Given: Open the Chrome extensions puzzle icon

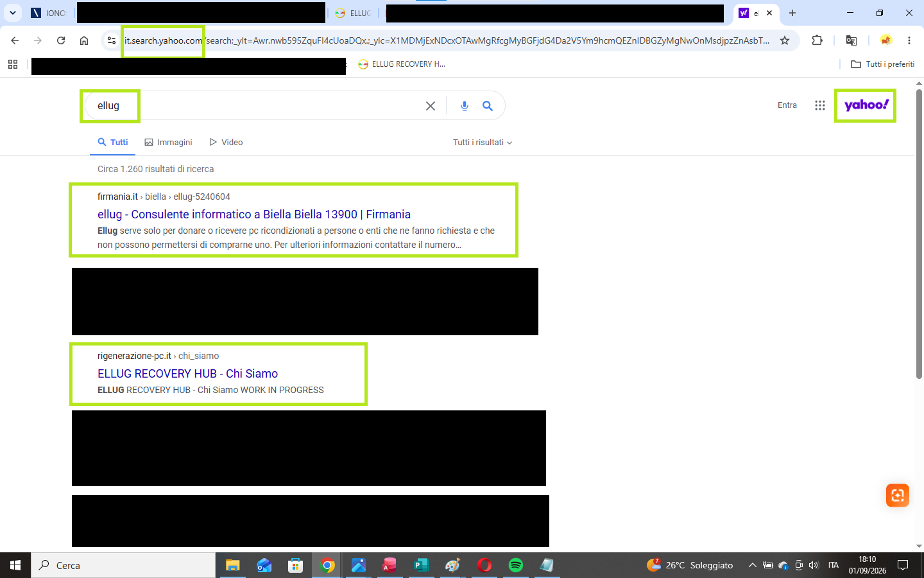Looking at the screenshot, I should 817,40.
